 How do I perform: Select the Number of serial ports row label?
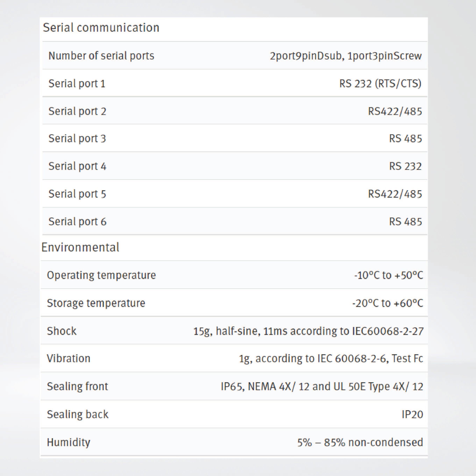[x=101, y=56]
